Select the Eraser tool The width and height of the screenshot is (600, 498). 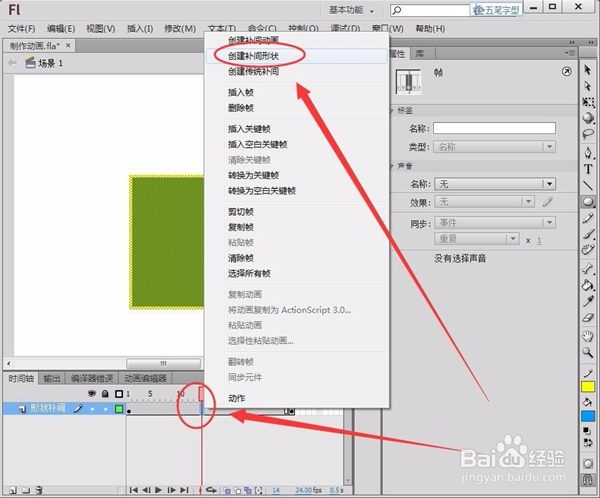pyautogui.click(x=588, y=317)
